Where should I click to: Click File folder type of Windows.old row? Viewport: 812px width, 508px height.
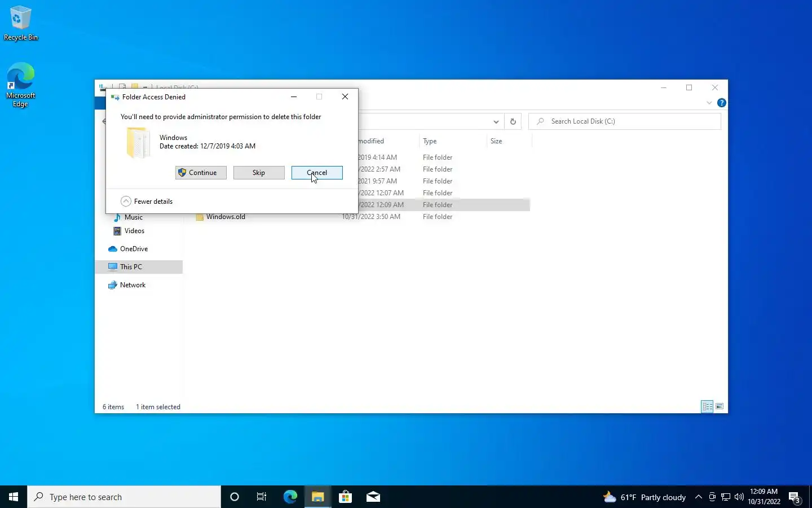[x=438, y=217]
